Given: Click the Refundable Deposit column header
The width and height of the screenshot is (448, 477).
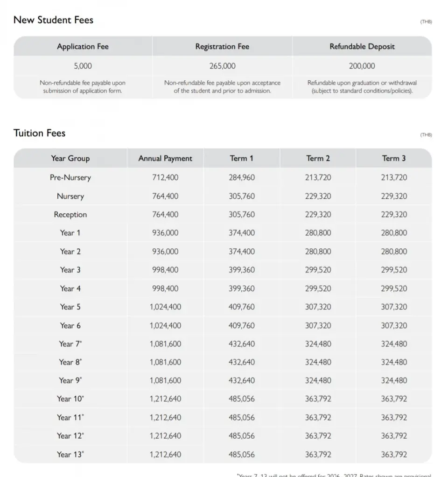Looking at the screenshot, I should (362, 47).
